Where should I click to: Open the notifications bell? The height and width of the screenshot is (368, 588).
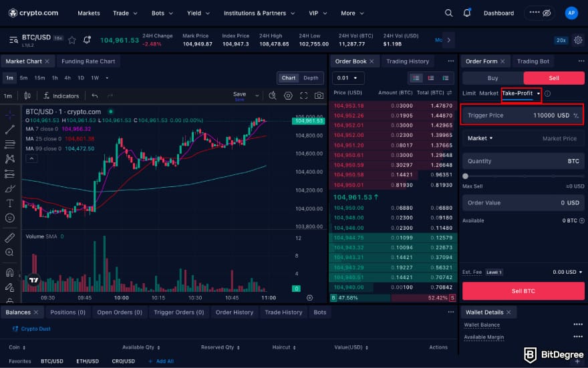(467, 13)
